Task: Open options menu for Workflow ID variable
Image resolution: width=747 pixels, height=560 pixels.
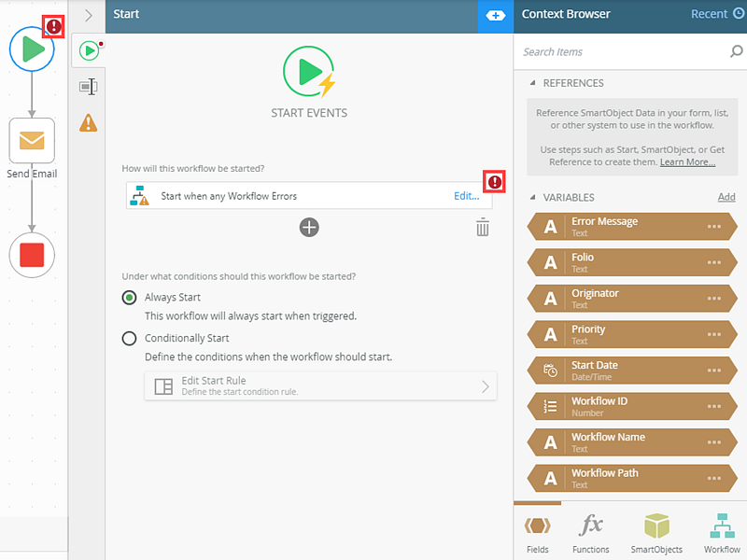Action: [713, 406]
